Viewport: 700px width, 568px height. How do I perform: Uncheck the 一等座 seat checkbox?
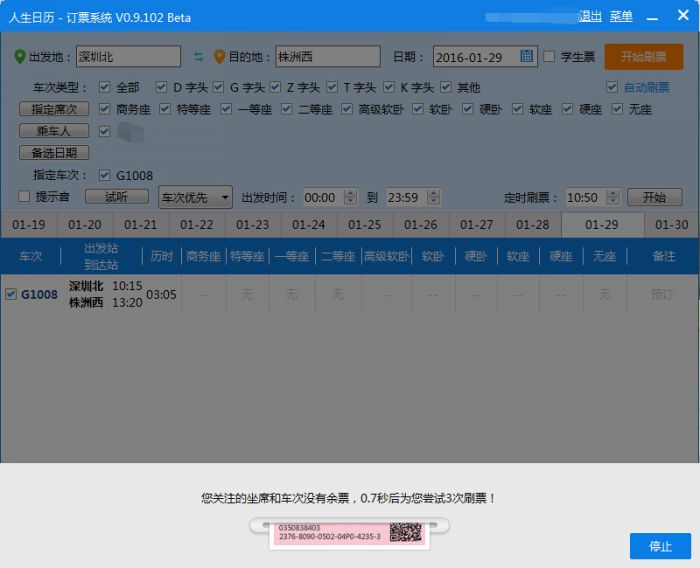[226, 109]
